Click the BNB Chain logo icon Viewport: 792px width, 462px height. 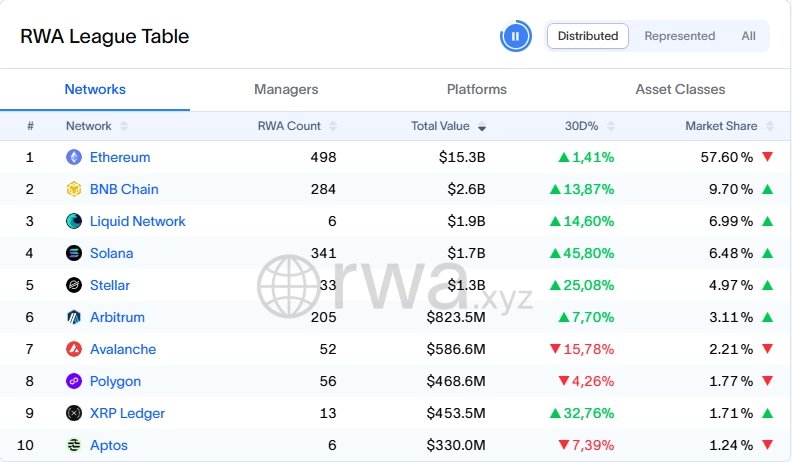[73, 189]
